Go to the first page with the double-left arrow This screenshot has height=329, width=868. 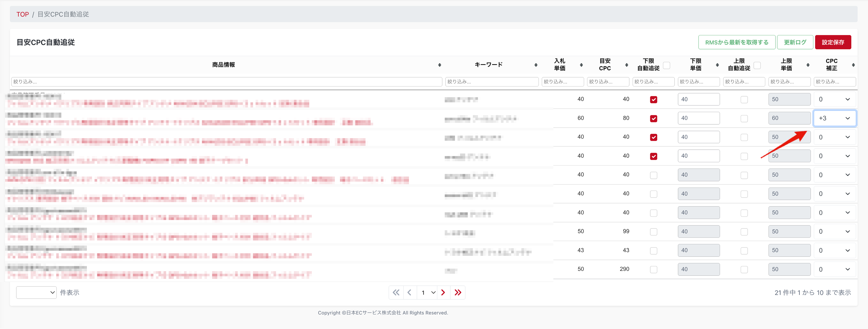396,293
